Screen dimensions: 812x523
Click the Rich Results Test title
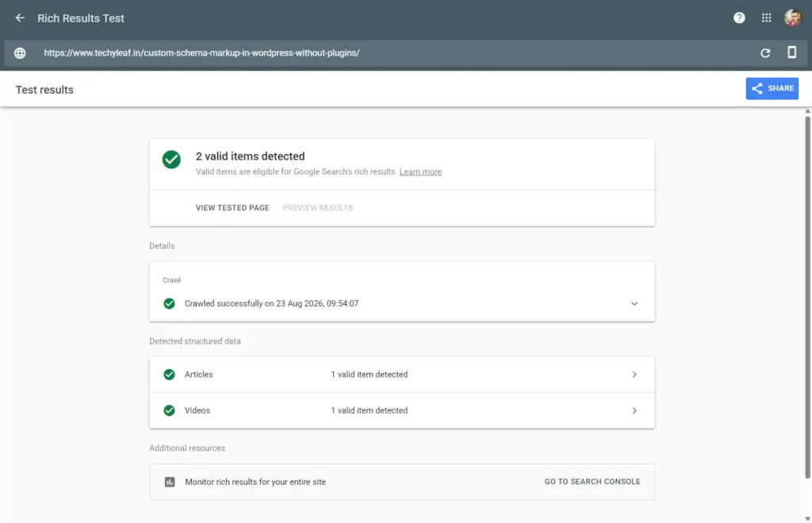pos(81,18)
